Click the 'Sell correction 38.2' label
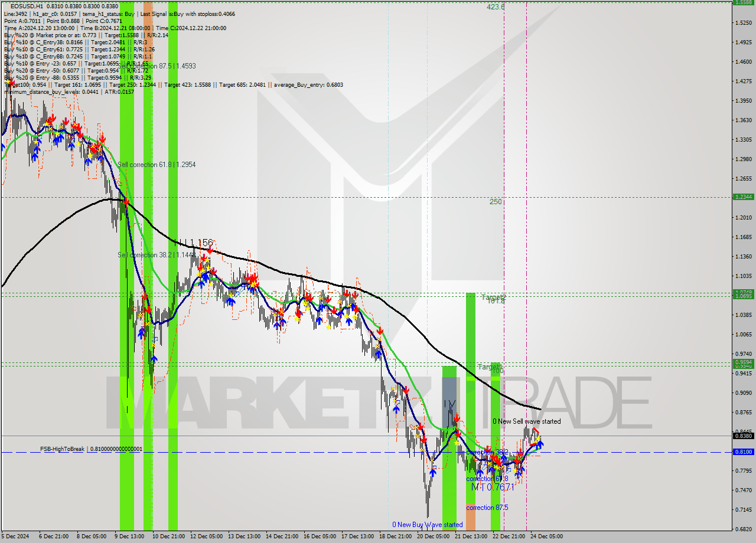The image size is (756, 543). click(157, 255)
